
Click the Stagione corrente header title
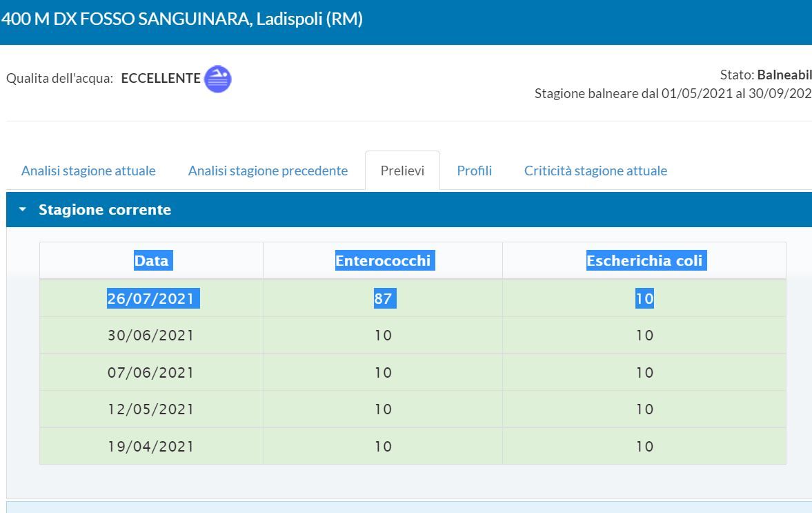[105, 210]
